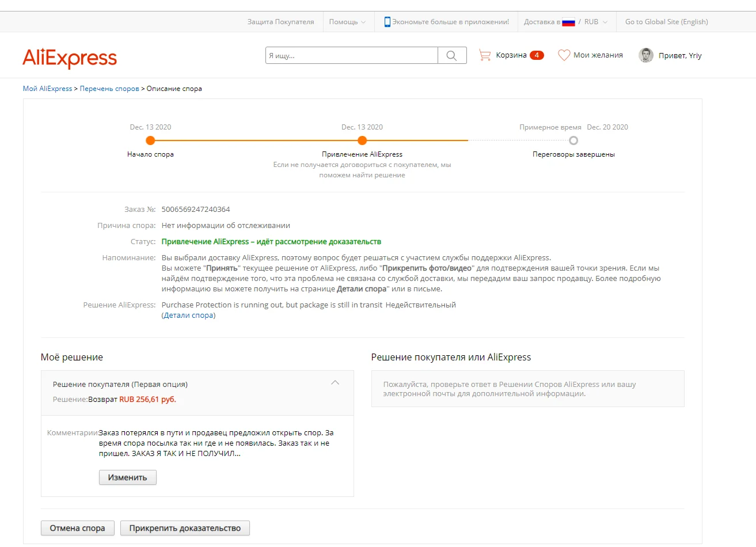The width and height of the screenshot is (756, 547).
Task: Click the wishlist heart icon
Action: pos(564,55)
